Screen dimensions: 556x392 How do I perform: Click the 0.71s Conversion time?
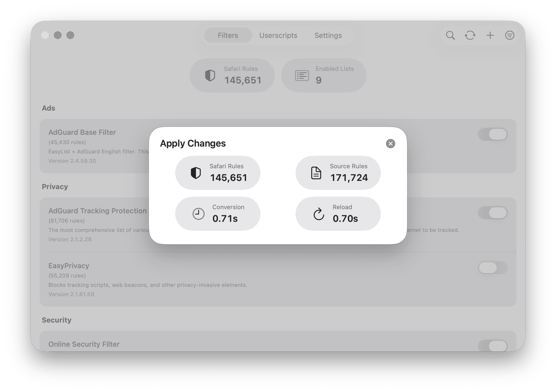pyautogui.click(x=225, y=219)
